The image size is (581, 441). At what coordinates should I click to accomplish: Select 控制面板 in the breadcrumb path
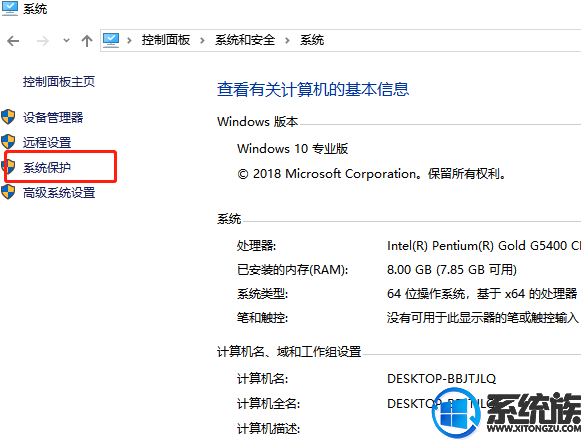pos(166,40)
